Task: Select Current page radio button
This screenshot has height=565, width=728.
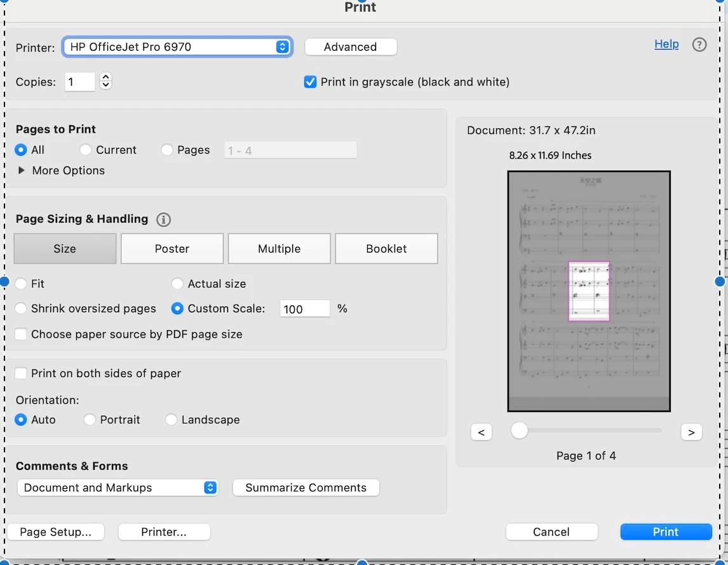Action: coord(85,150)
